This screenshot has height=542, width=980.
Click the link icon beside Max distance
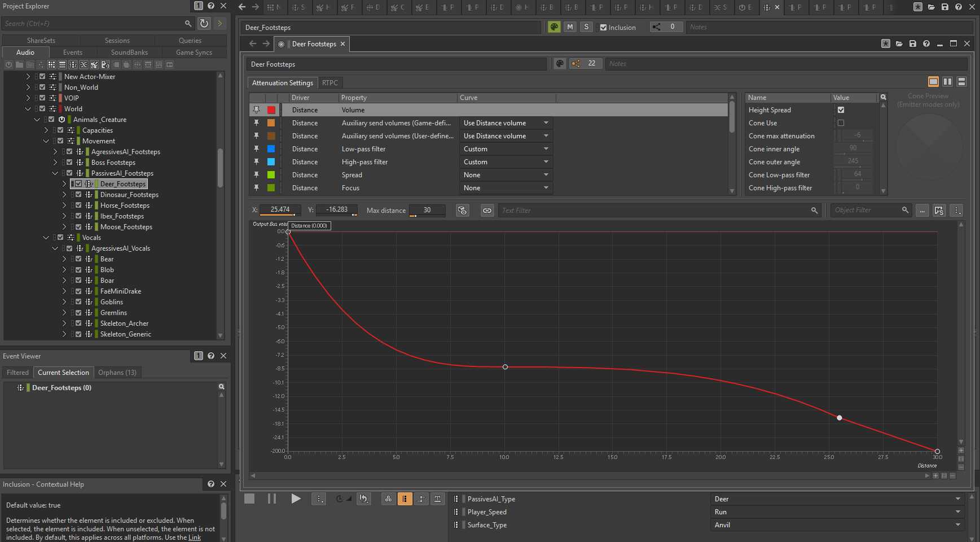pyautogui.click(x=487, y=211)
